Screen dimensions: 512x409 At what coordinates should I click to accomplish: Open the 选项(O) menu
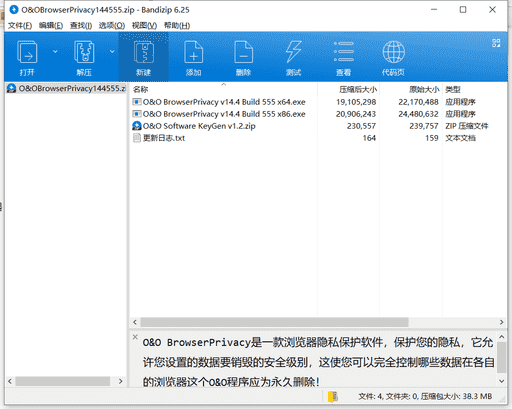(112, 25)
